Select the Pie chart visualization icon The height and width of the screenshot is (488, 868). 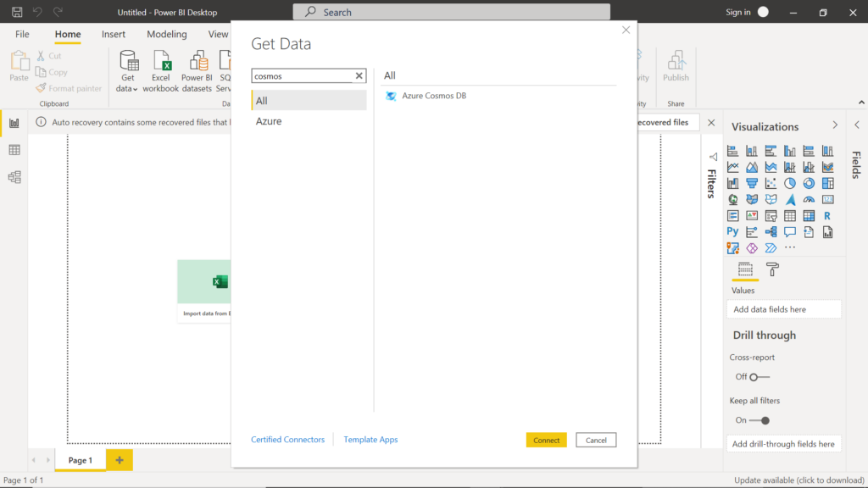tap(791, 182)
